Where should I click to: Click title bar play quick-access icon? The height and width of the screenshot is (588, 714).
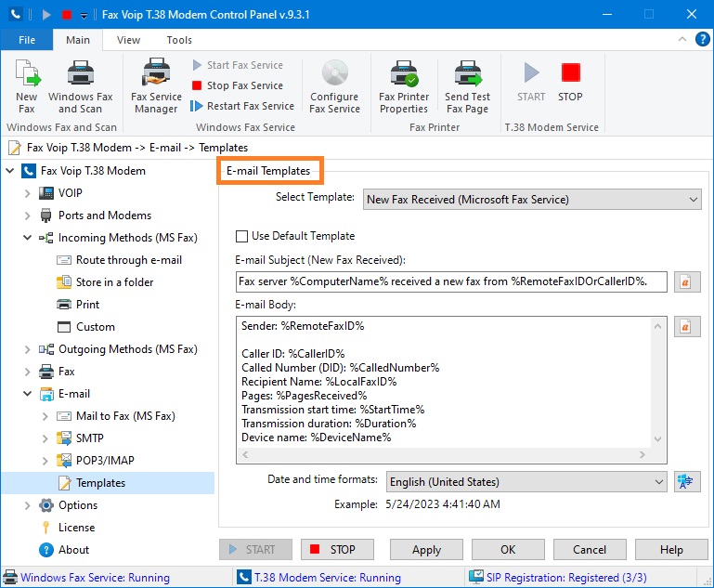tap(46, 15)
